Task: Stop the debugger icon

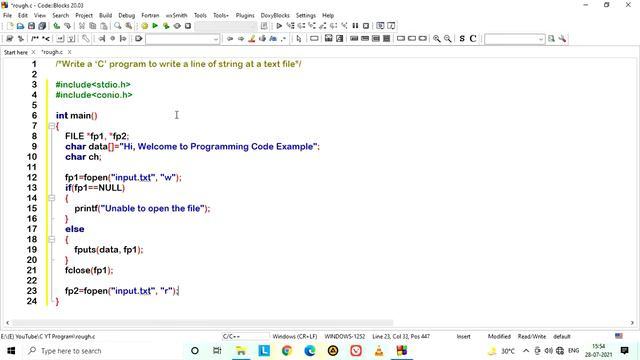Action: pos(366,26)
